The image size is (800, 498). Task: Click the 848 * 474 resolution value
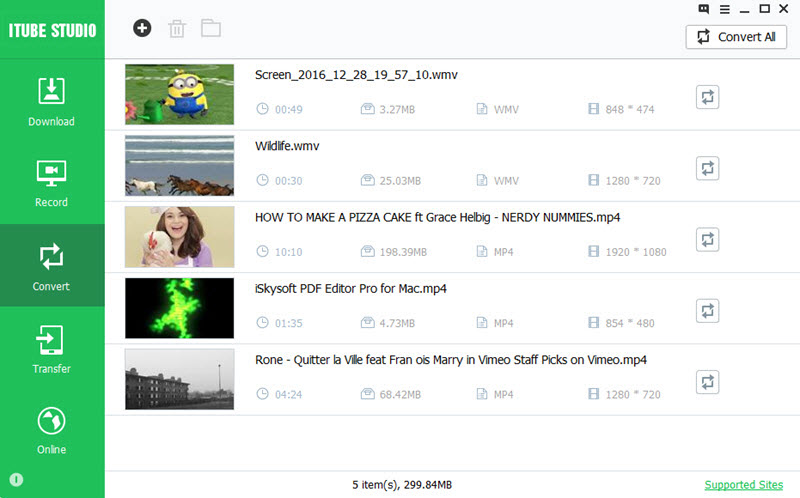pos(630,109)
